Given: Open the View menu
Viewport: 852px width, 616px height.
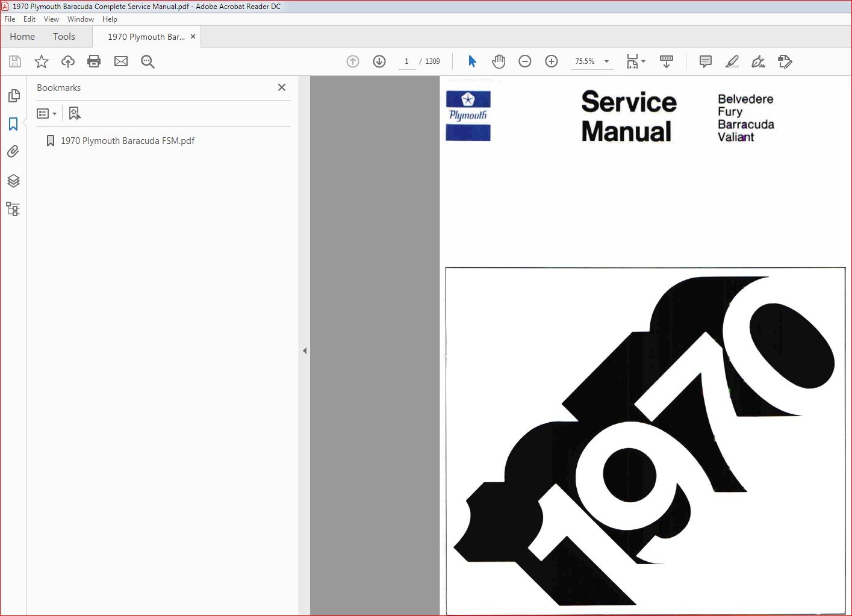Looking at the screenshot, I should pos(51,19).
